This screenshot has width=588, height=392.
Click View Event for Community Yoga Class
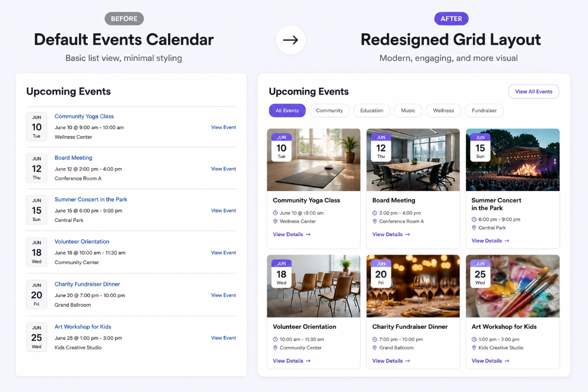(223, 127)
